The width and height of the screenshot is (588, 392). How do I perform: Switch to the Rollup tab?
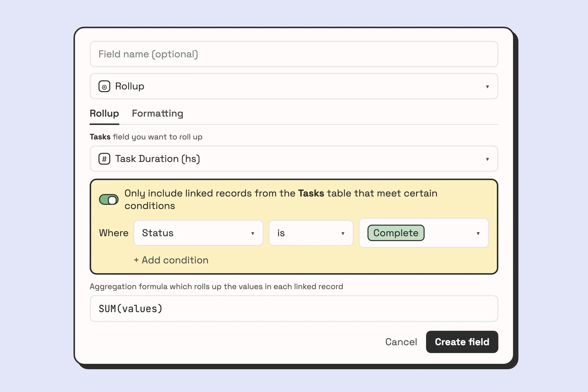[x=104, y=113]
